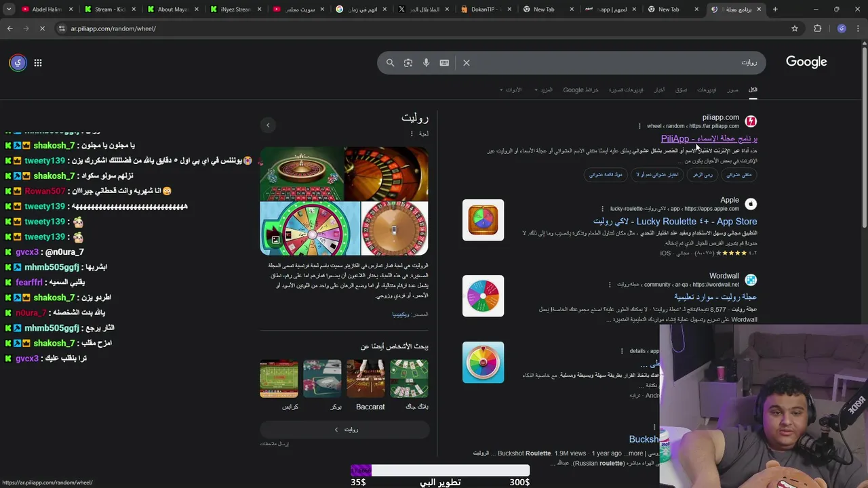Open the on-screen keyboard icon
The image size is (868, 488).
(x=444, y=62)
